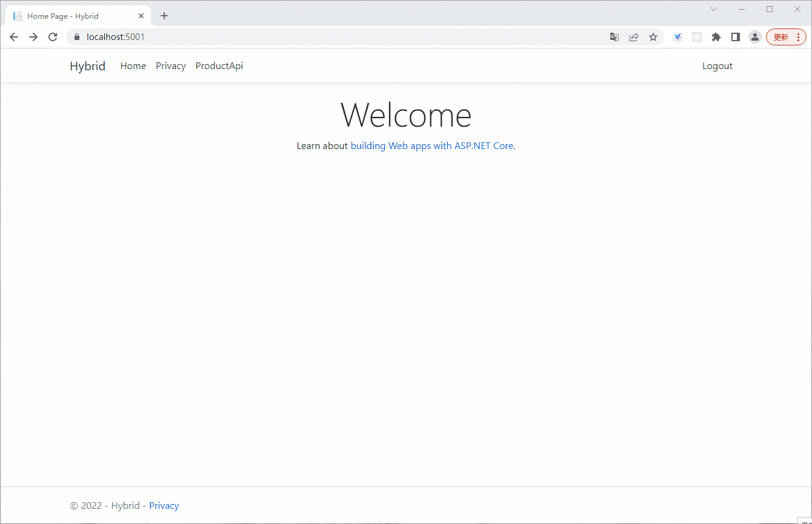The height and width of the screenshot is (524, 812).
Task: Close the Home Page - Hybrid tab
Action: 141,16
